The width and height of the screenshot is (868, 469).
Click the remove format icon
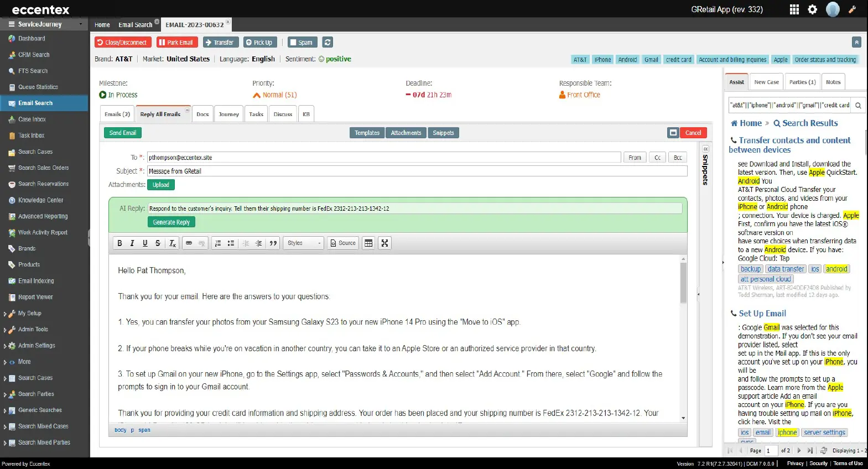coord(172,243)
